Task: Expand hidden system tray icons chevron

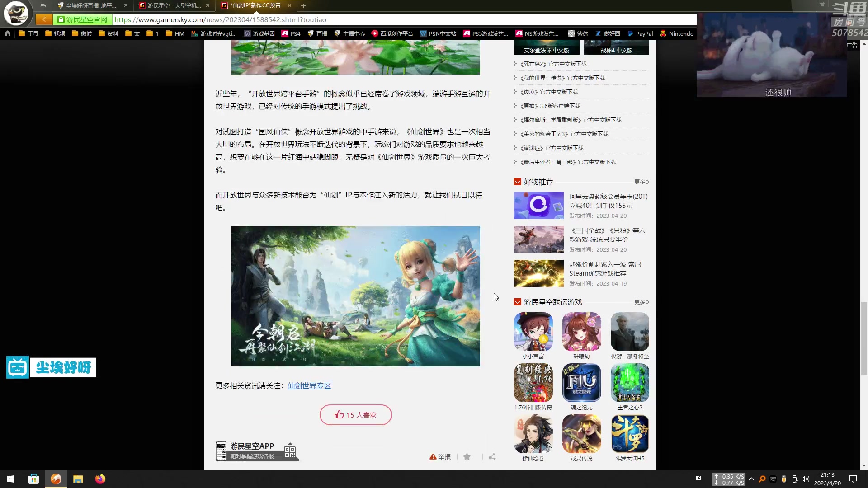Action: (751, 479)
